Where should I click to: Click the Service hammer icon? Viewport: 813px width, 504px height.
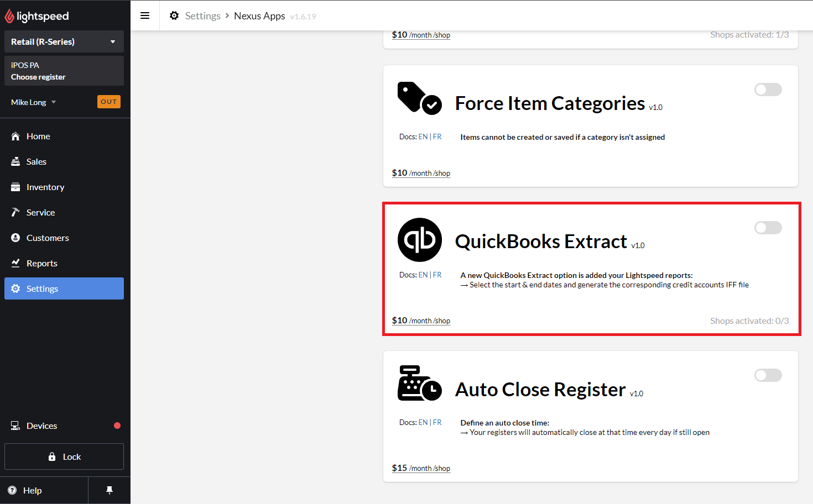click(x=15, y=212)
